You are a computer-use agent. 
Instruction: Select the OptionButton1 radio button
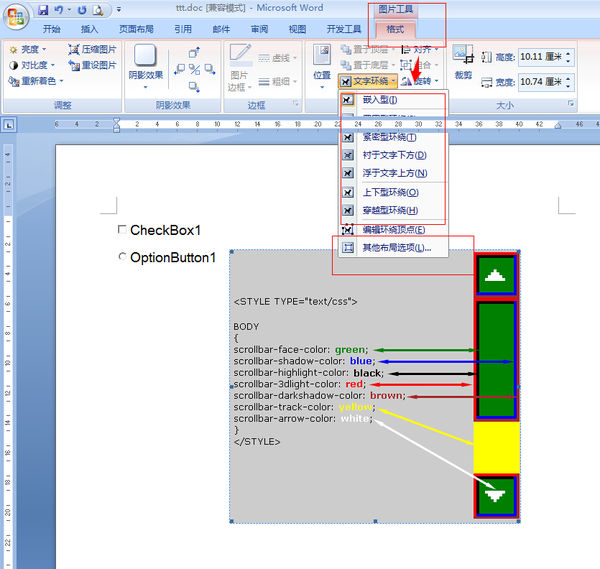pyautogui.click(x=122, y=256)
